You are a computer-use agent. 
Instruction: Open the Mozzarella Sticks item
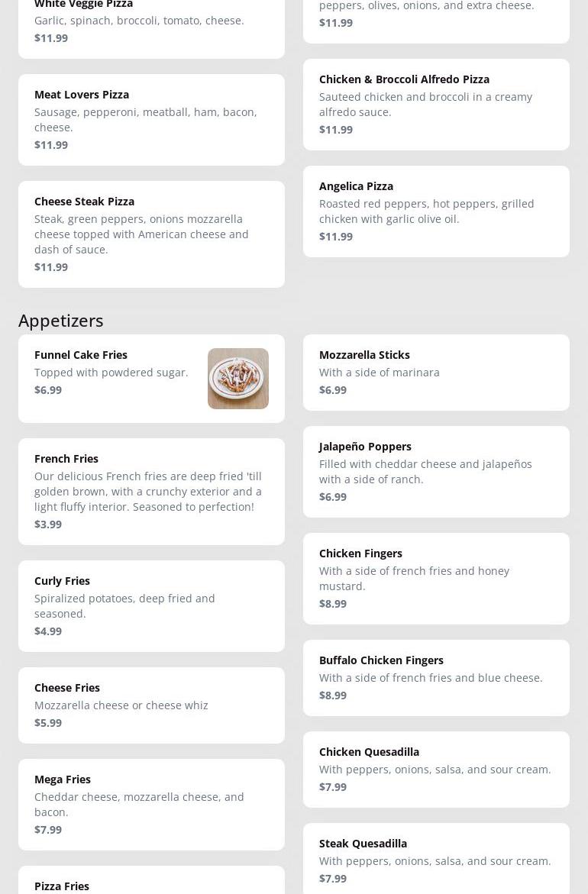pos(436,373)
